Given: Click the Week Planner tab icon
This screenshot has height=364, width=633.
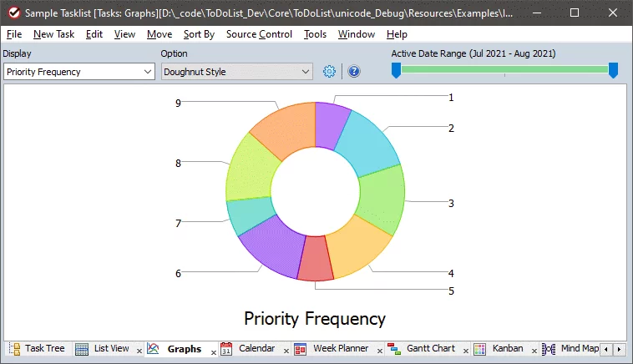Looking at the screenshot, I should coord(300,349).
